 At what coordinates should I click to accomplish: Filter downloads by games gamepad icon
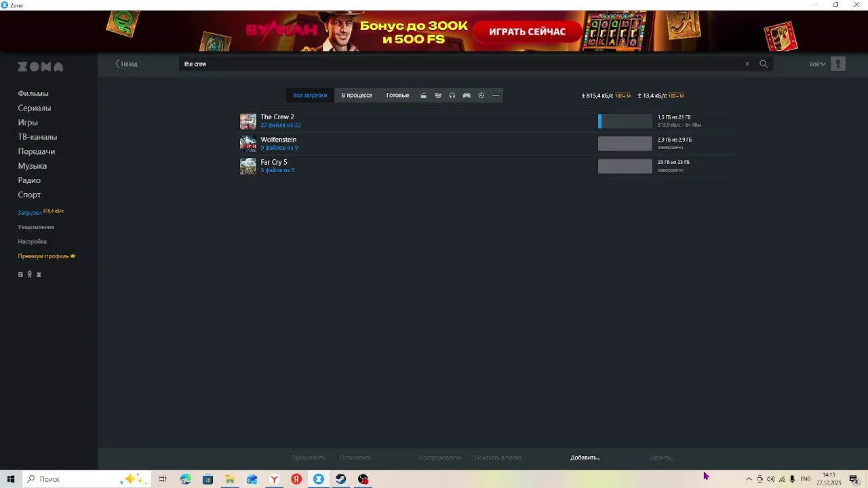click(467, 96)
